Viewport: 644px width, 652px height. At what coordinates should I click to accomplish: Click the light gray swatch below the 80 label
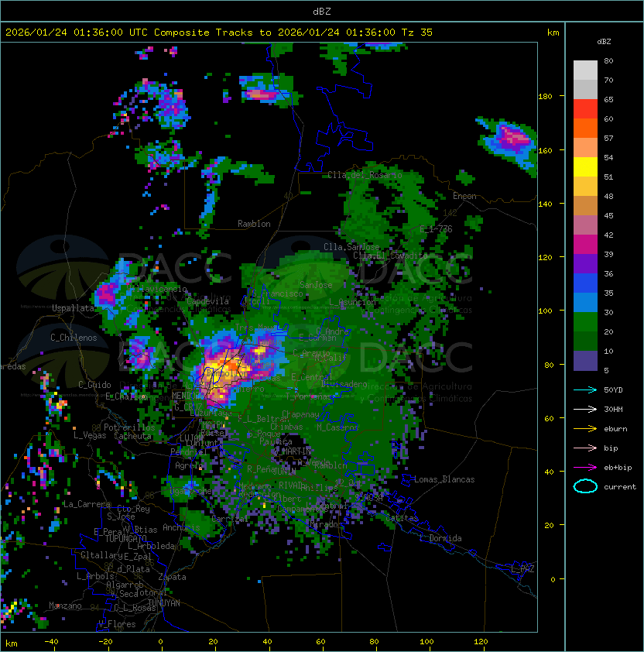coord(585,70)
